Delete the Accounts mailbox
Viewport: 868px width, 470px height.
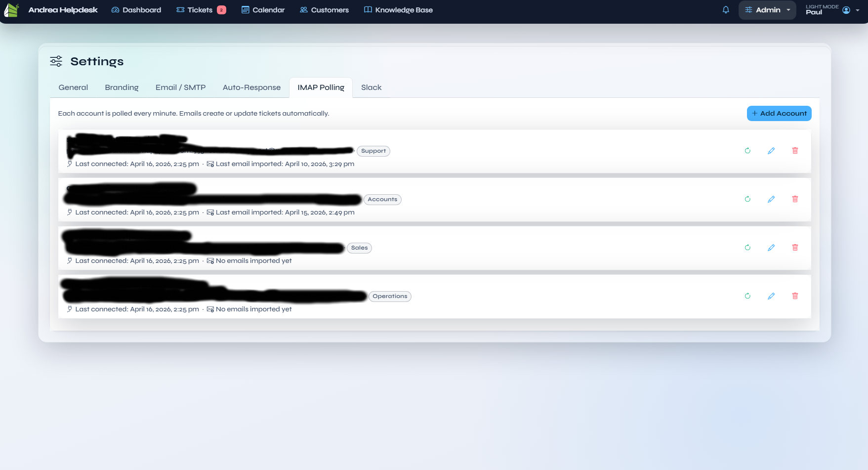[795, 199]
